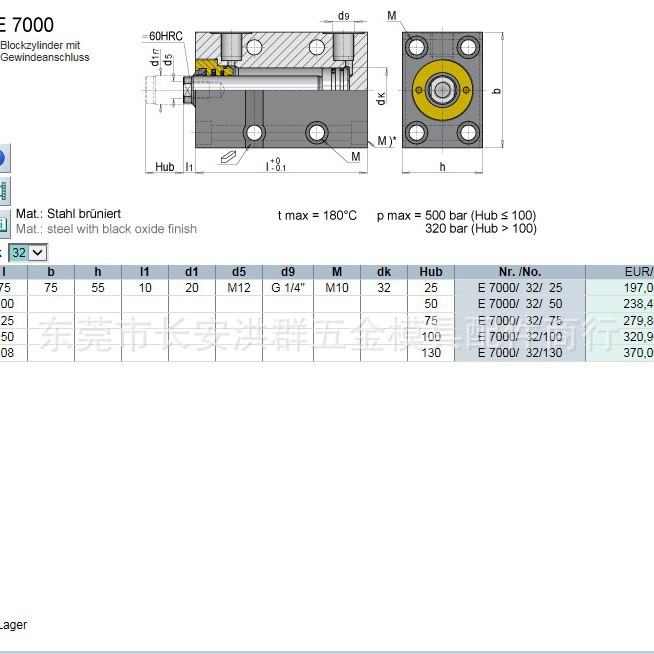The image size is (654, 654).
Task: Click the E 7000 product title
Action: (28, 25)
